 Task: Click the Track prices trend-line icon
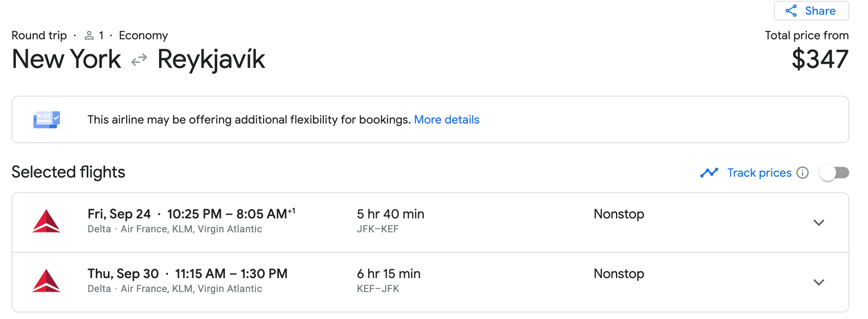(x=709, y=173)
